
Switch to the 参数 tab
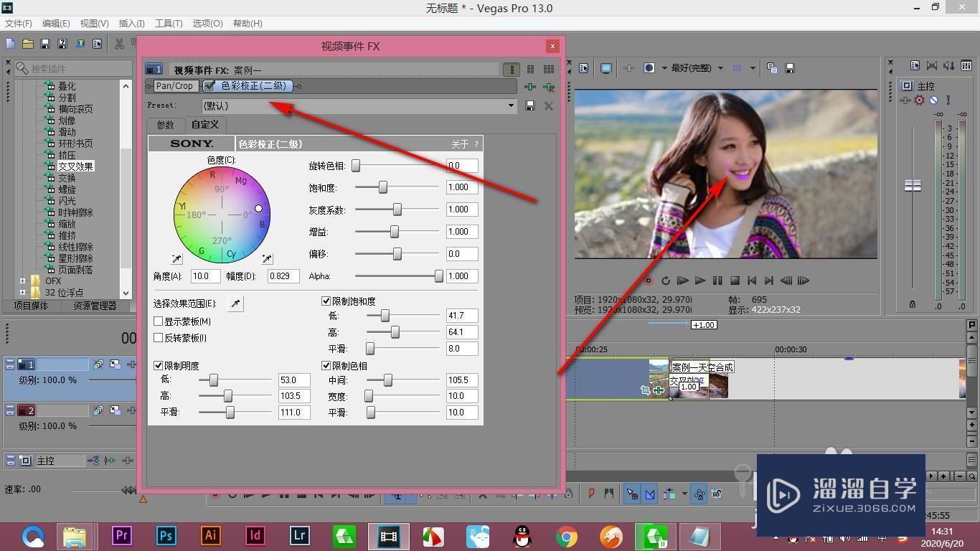click(x=166, y=125)
